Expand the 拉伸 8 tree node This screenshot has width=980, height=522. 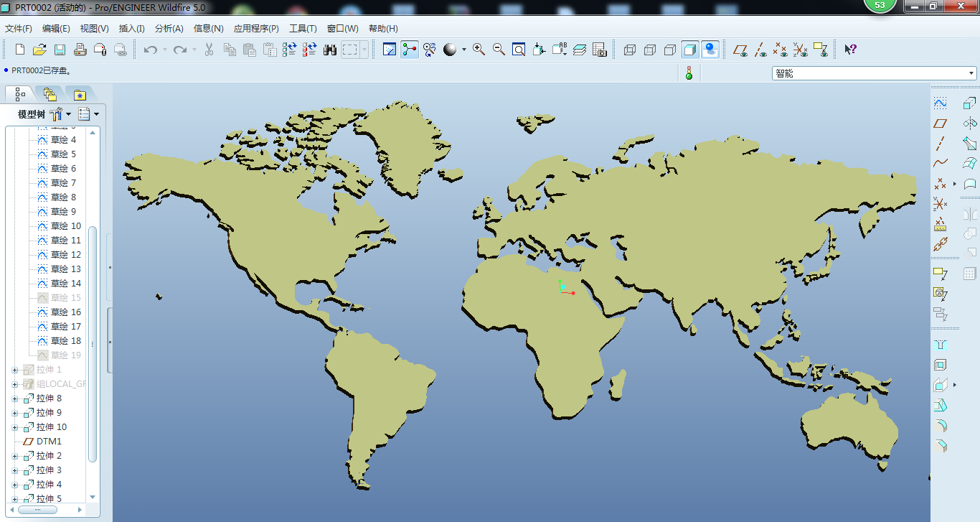click(15, 399)
